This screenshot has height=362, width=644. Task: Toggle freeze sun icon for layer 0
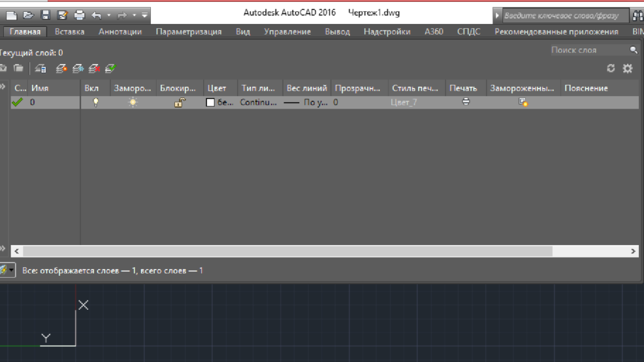coord(133,102)
